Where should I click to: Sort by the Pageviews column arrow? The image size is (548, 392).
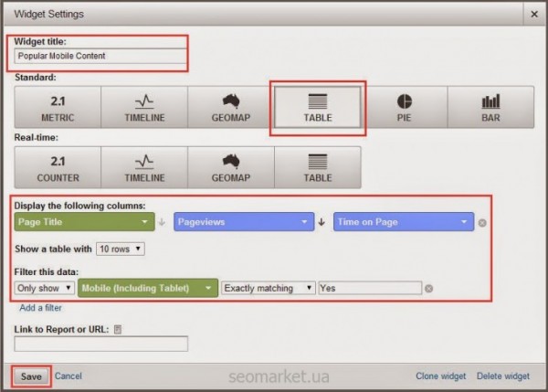321,222
